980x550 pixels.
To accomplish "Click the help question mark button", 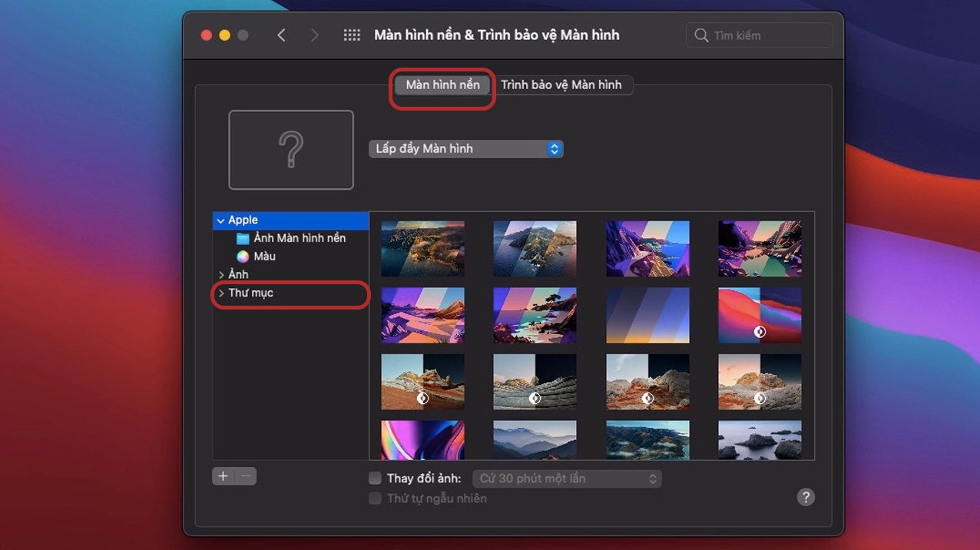I will click(805, 497).
